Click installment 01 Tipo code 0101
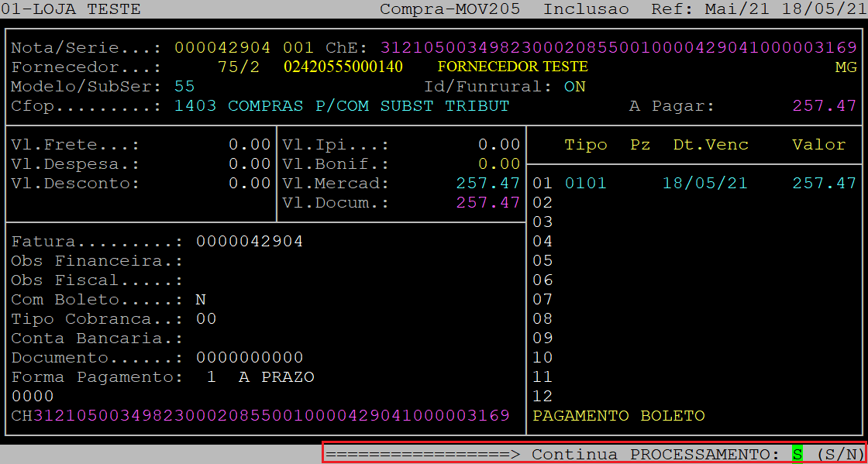 (x=585, y=184)
